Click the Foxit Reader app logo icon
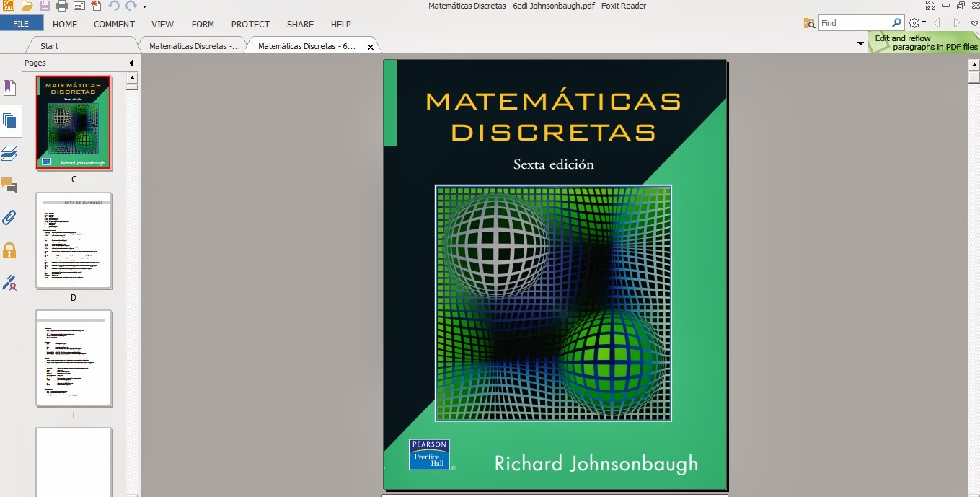The image size is (980, 497). point(8,6)
